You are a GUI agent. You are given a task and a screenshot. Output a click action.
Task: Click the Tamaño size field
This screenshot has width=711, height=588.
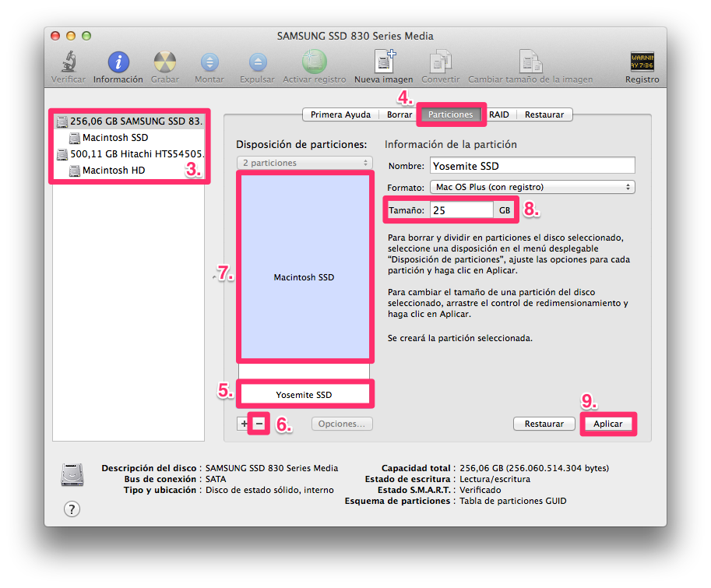click(x=462, y=210)
